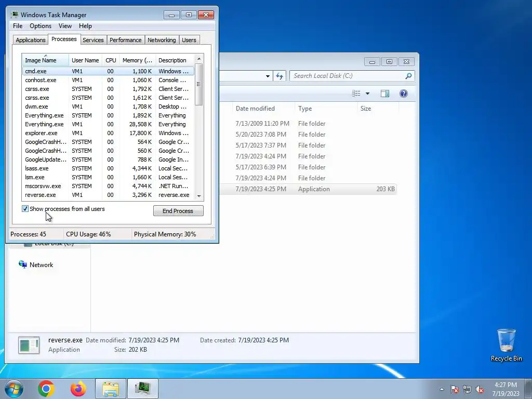Sort processes by Image Name column

pyautogui.click(x=46, y=60)
